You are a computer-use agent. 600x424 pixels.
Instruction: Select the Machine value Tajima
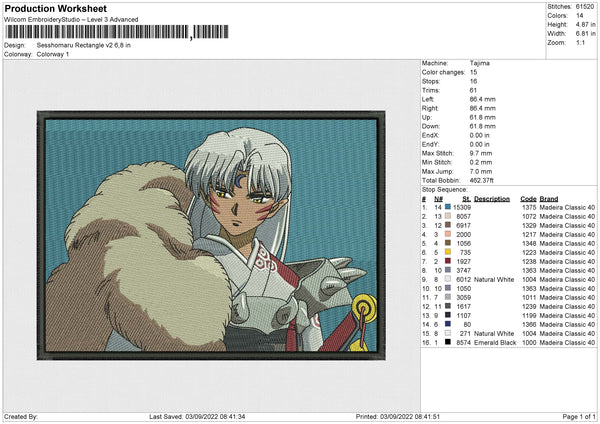479,63
